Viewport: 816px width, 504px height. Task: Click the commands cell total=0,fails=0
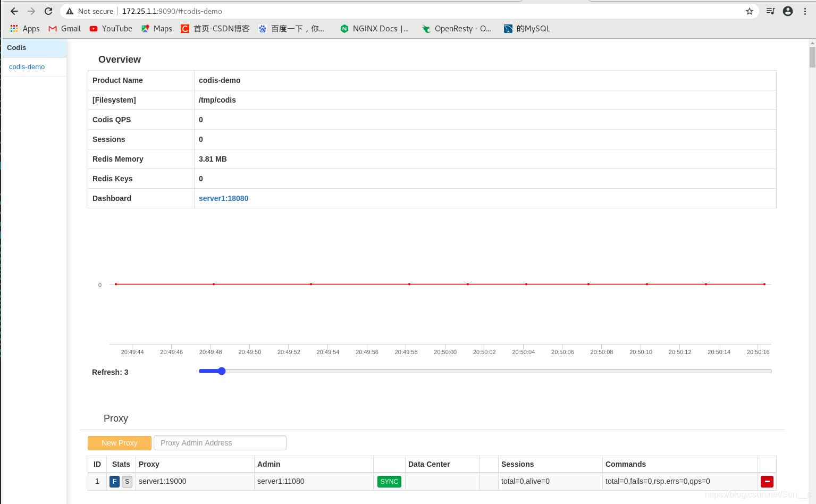tap(658, 481)
